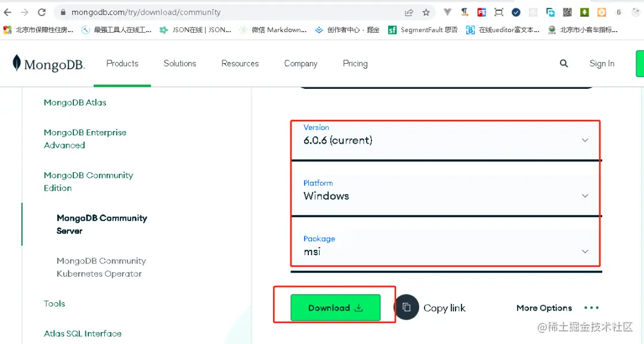This screenshot has width=644, height=344.
Task: Reload the MongoDB download page
Action: coord(42,13)
